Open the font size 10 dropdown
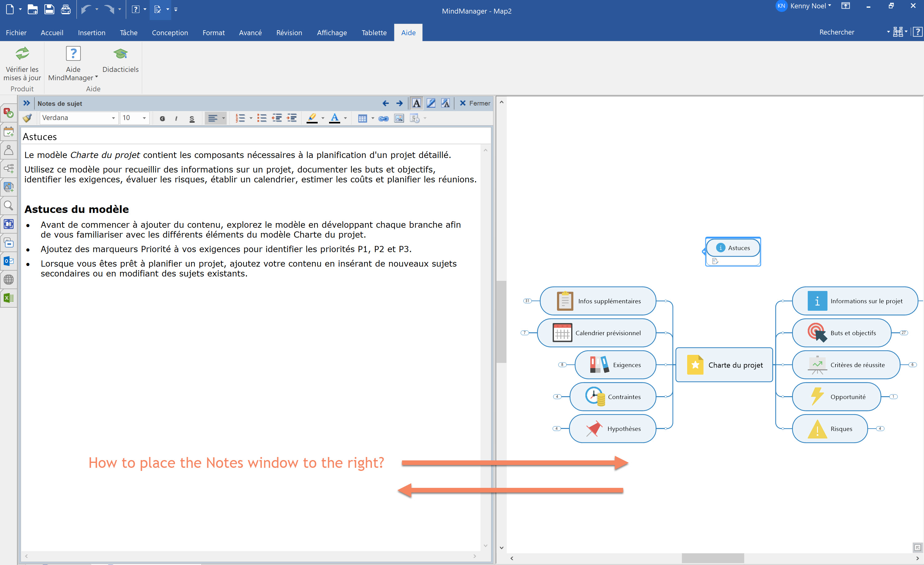The image size is (924, 565). [x=144, y=118]
